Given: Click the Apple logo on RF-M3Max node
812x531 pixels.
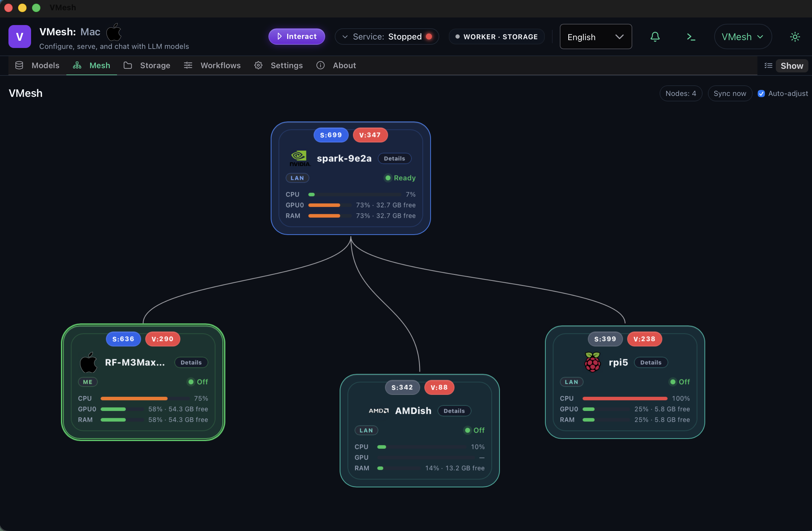Looking at the screenshot, I should tap(88, 362).
